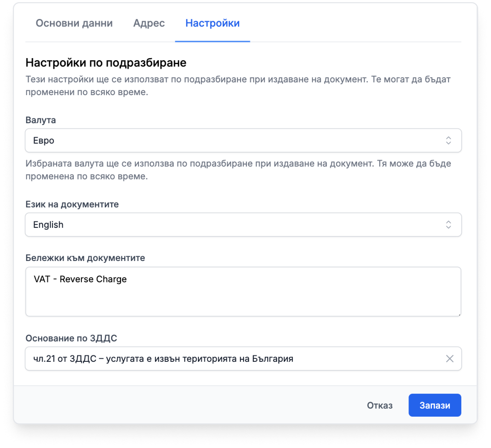Cancel changes with the Отказ button
491x448 pixels.
click(380, 405)
